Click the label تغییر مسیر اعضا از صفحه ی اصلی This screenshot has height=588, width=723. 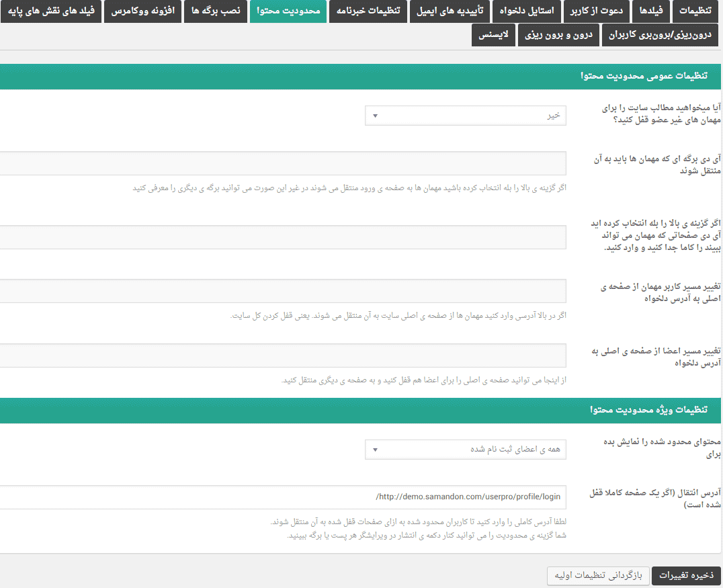pyautogui.click(x=656, y=357)
